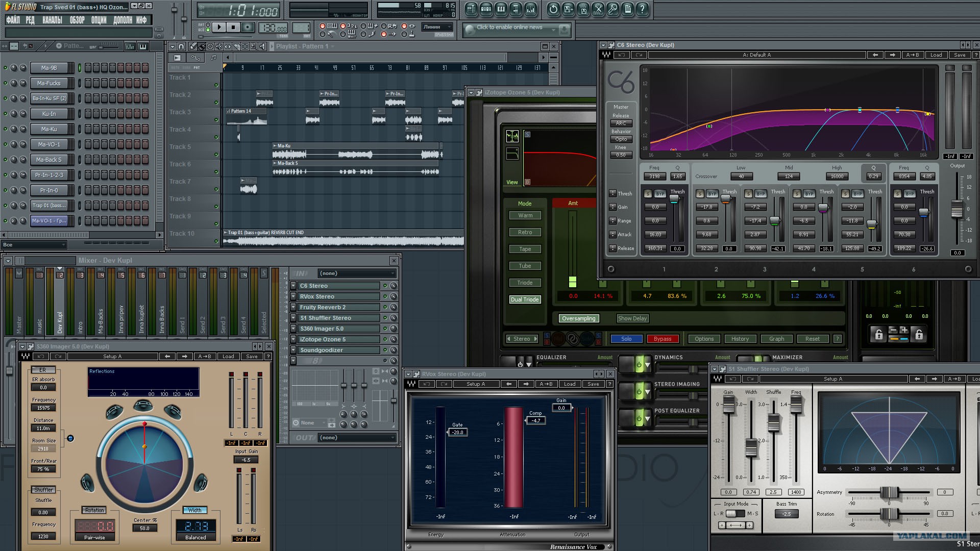Open the S360 Imager 5.0 slot menu arrow
The height and width of the screenshot is (551, 980).
pyautogui.click(x=293, y=329)
